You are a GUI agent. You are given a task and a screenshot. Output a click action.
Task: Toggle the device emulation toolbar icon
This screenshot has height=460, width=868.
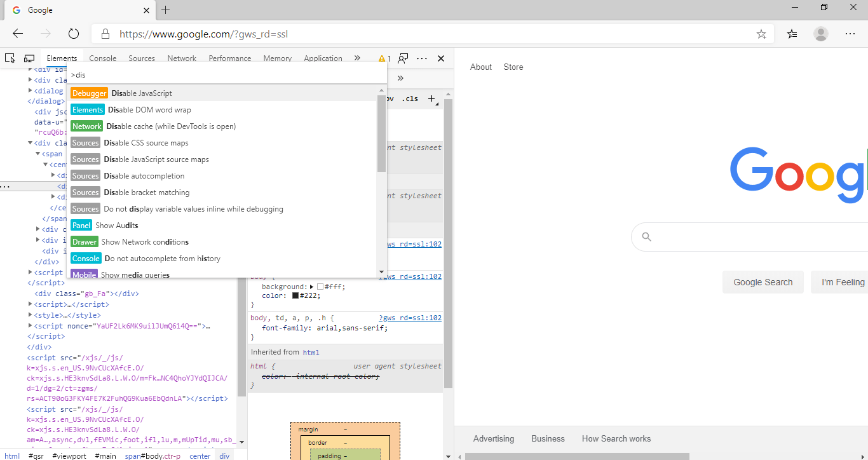pyautogui.click(x=29, y=58)
